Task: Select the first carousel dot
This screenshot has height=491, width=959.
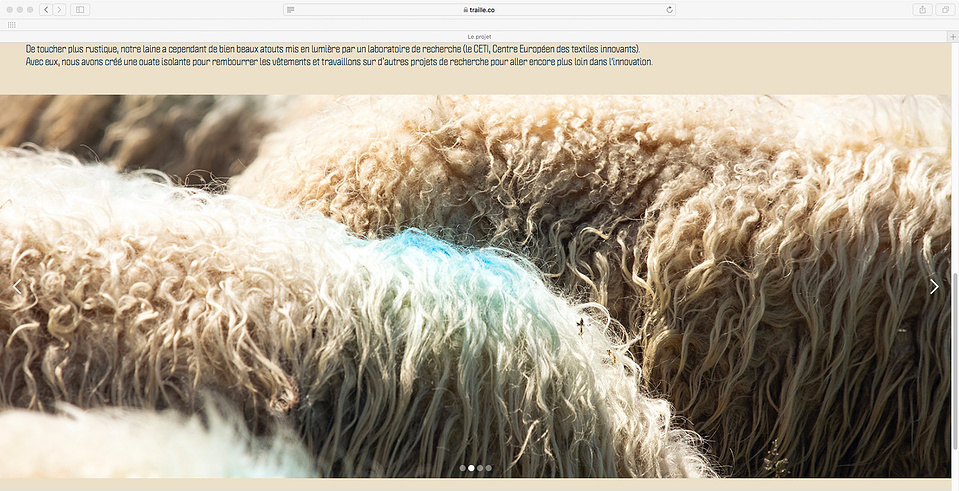Action: pyautogui.click(x=462, y=468)
